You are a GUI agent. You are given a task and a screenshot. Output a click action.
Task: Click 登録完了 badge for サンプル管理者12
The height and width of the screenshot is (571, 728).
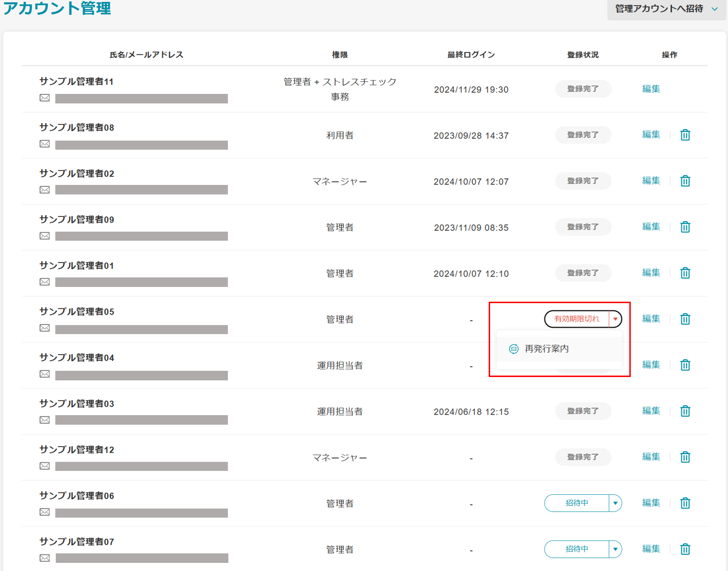583,457
